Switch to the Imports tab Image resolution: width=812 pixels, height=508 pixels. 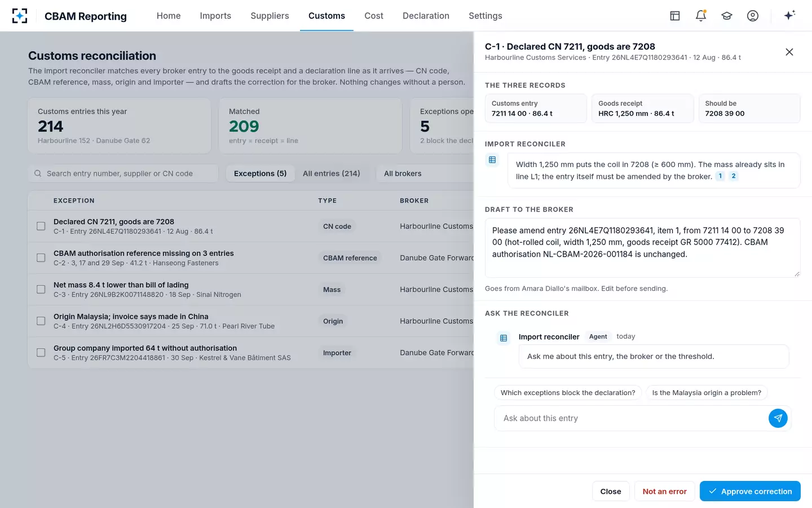215,16
